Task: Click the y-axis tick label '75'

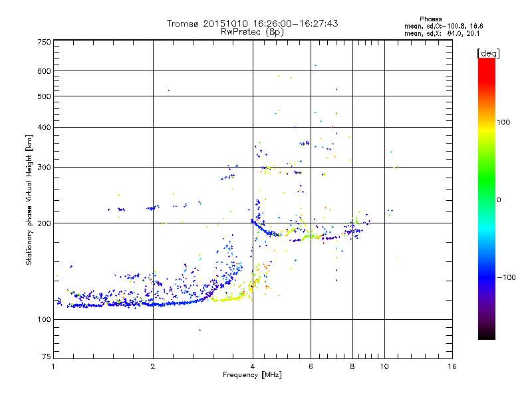Action: 47,356
